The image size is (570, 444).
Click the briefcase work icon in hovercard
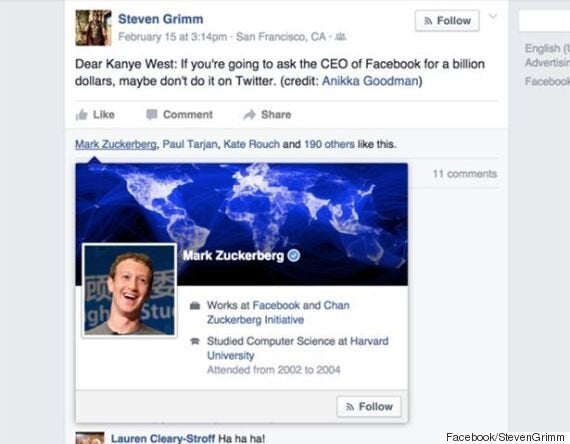click(x=195, y=306)
